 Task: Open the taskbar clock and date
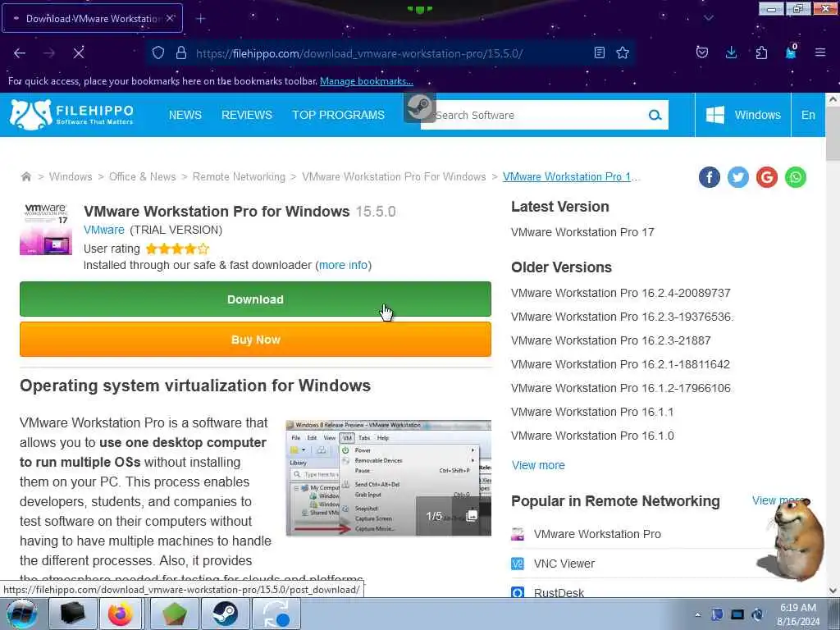(x=797, y=614)
